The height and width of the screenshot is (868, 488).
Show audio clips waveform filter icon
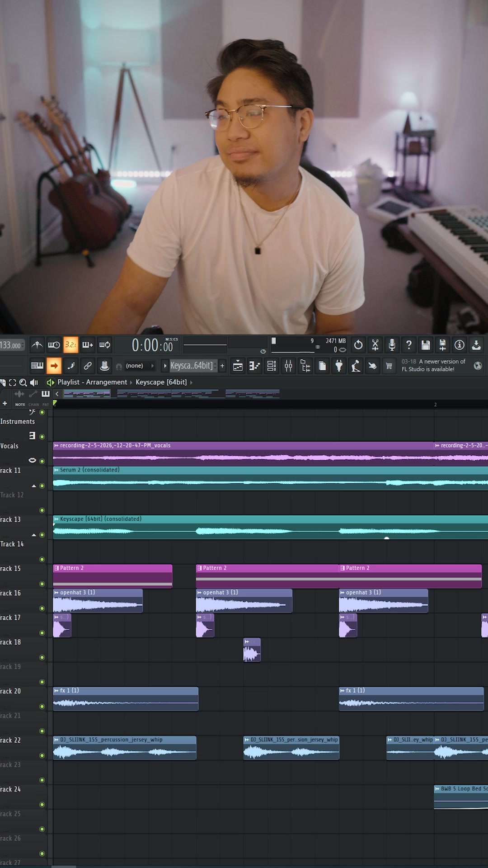tap(19, 394)
